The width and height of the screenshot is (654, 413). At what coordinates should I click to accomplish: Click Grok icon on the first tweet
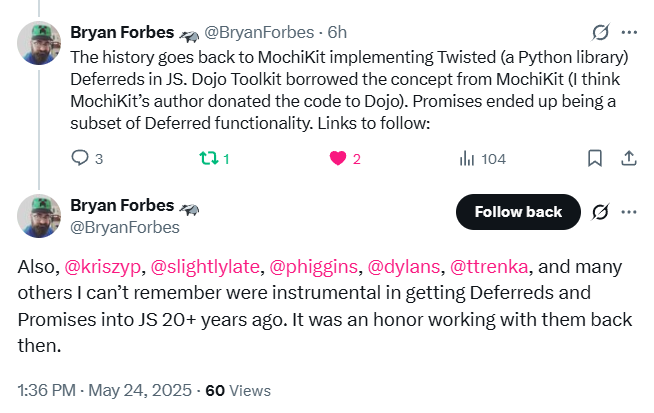click(601, 32)
